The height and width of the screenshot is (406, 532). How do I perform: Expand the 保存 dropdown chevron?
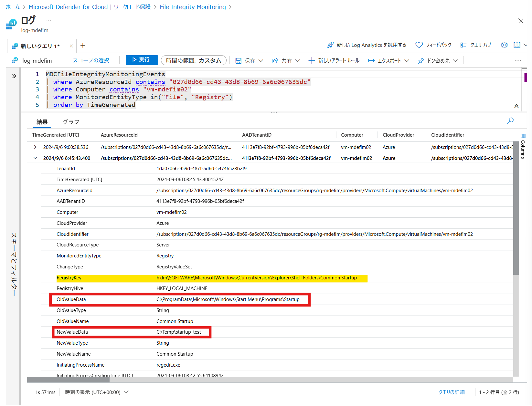point(261,61)
